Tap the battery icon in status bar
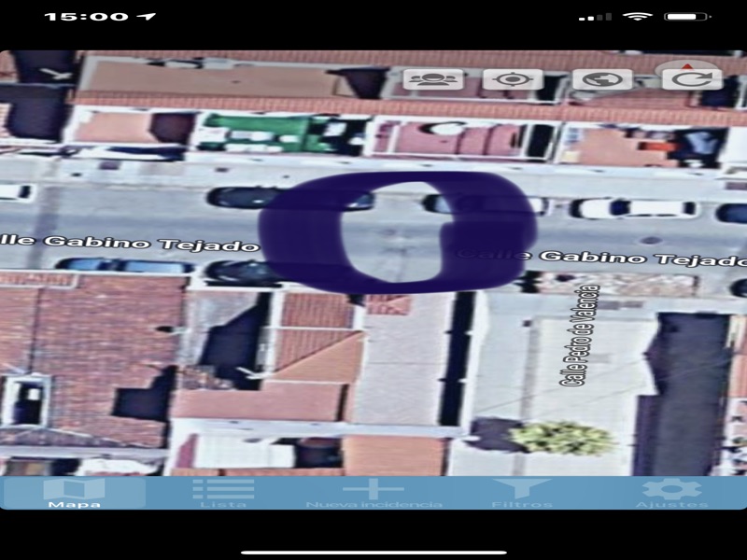747x560 pixels. (686, 17)
